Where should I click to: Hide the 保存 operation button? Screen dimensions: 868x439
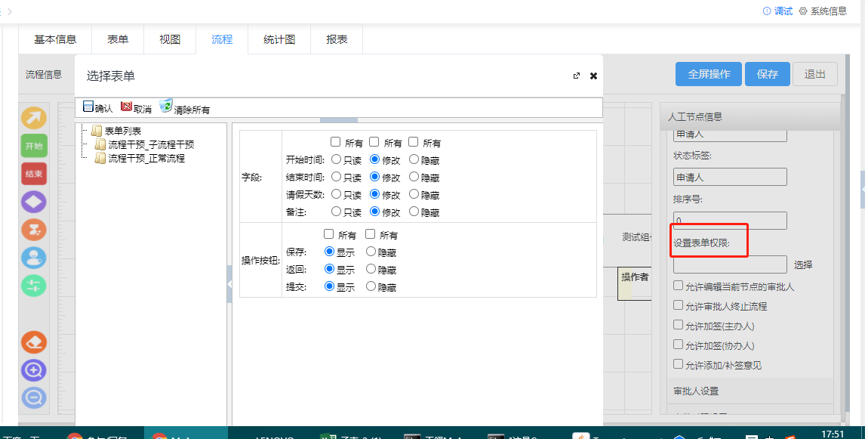coord(371,252)
